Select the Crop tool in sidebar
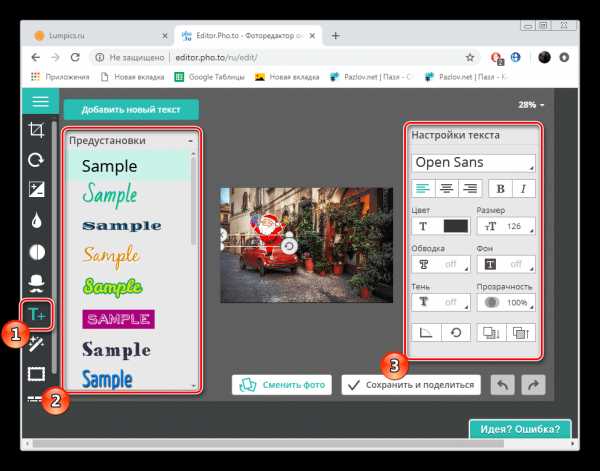The image size is (600, 471). [x=36, y=130]
